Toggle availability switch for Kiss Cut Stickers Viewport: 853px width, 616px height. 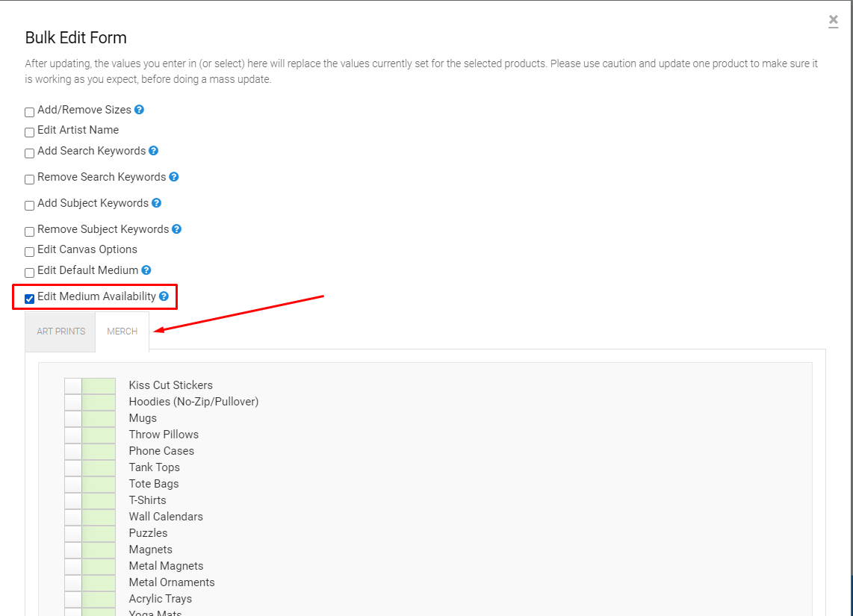click(x=90, y=385)
